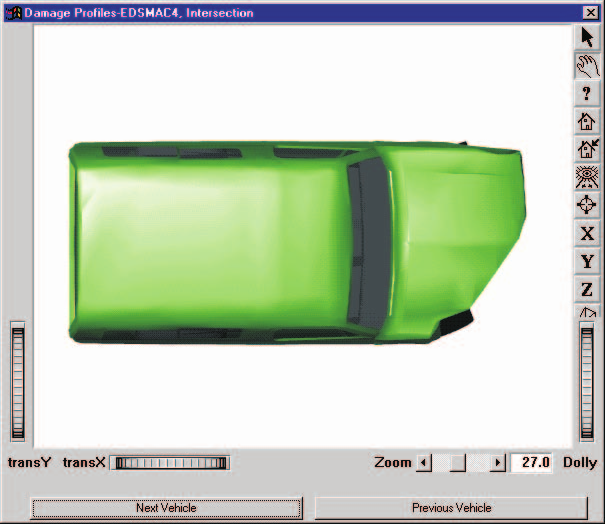605x524 pixels.
Task: Set home position with house-arrow icon
Action: pyautogui.click(x=587, y=149)
